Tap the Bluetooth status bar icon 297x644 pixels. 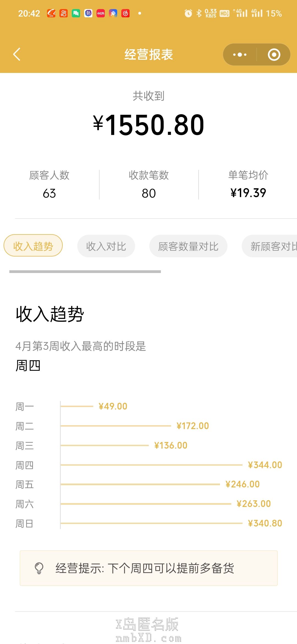pyautogui.click(x=199, y=13)
